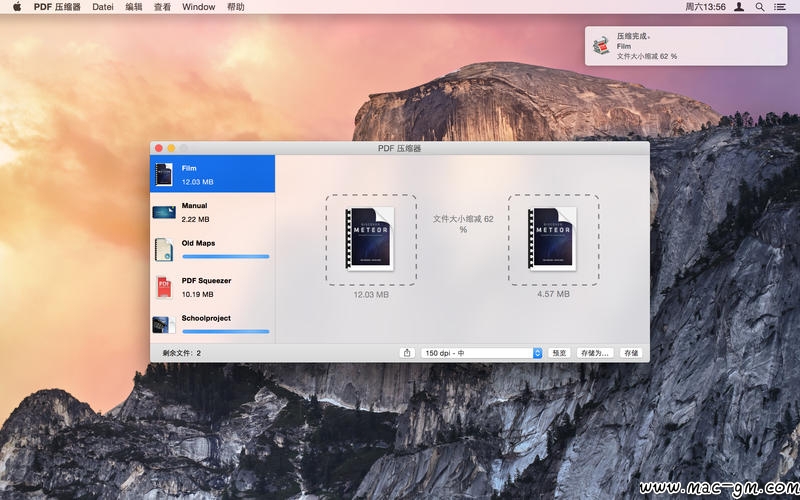Open Spotlight search magnifier icon
800x500 pixels.
click(x=760, y=7)
